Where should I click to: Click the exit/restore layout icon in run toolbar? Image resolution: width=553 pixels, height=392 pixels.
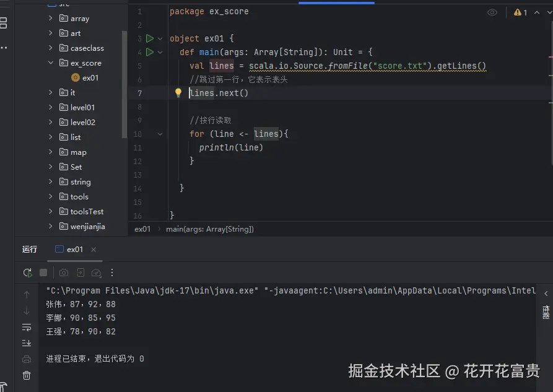pyautogui.click(x=81, y=272)
